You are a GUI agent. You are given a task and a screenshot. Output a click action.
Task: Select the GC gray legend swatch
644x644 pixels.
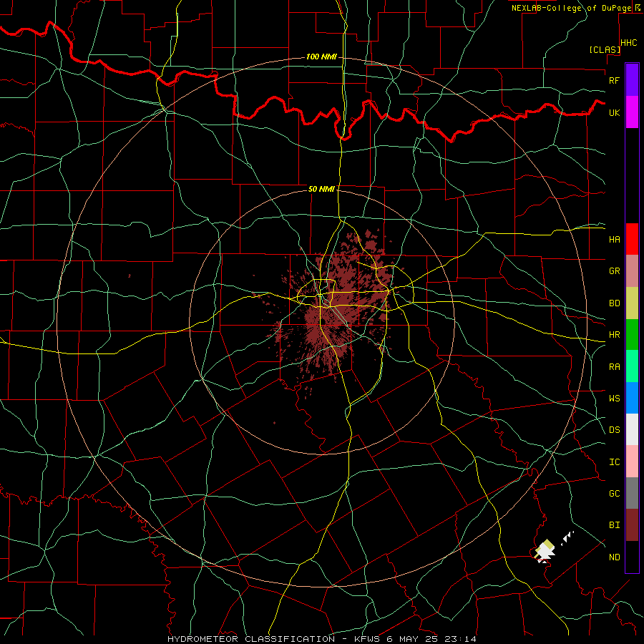(632, 493)
